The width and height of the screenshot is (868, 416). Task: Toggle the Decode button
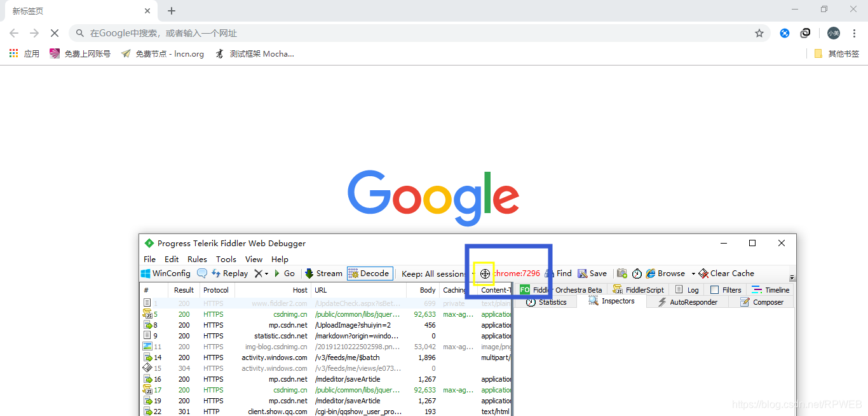coord(370,274)
